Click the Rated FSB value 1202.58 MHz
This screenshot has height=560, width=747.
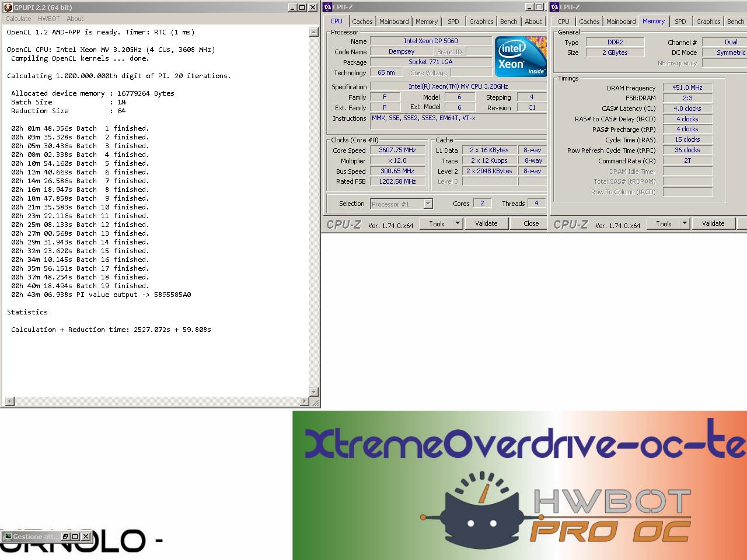[x=397, y=181]
